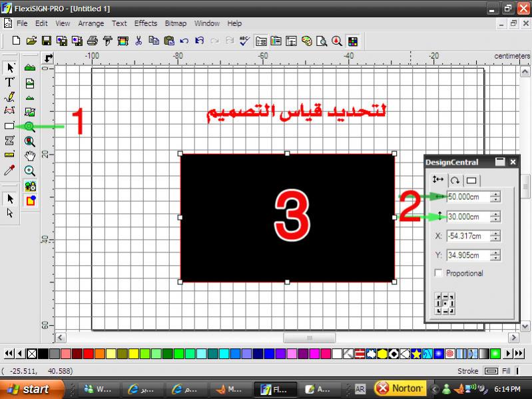Click the Print icon in toolbar
Image resolution: width=532 pixels, height=399 pixels.
tap(93, 41)
